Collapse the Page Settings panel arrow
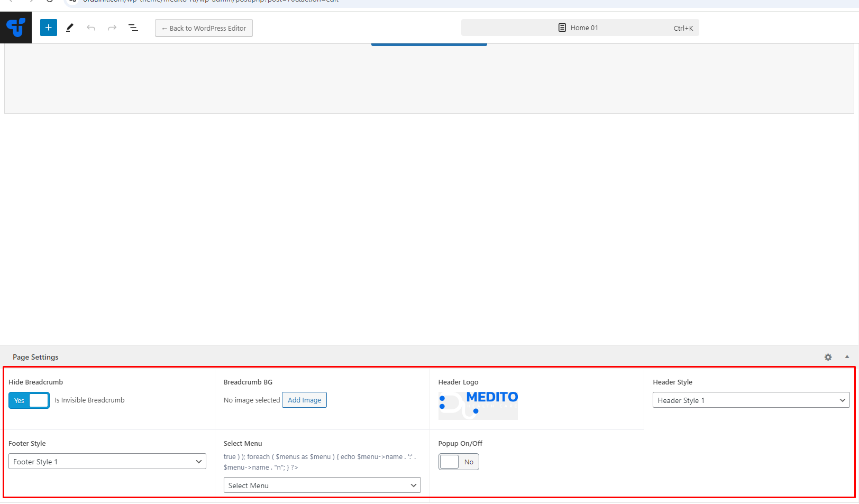The width and height of the screenshot is (859, 504). point(847,357)
